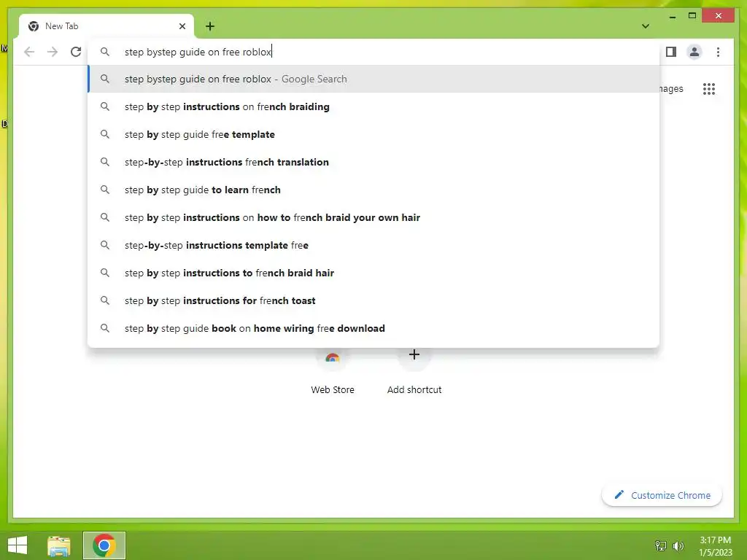
Task: Select 'step bystep guide on free roblox' Google Search suggestion
Action: (x=374, y=79)
